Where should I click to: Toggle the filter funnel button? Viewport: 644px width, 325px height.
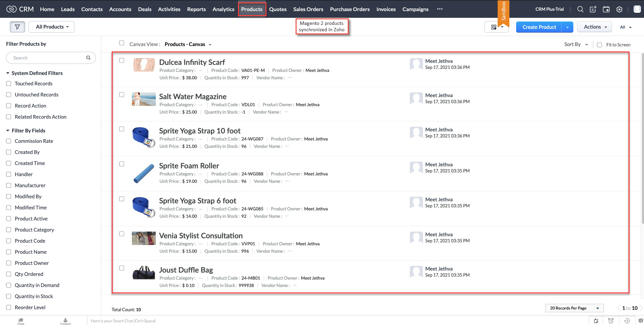(x=17, y=27)
